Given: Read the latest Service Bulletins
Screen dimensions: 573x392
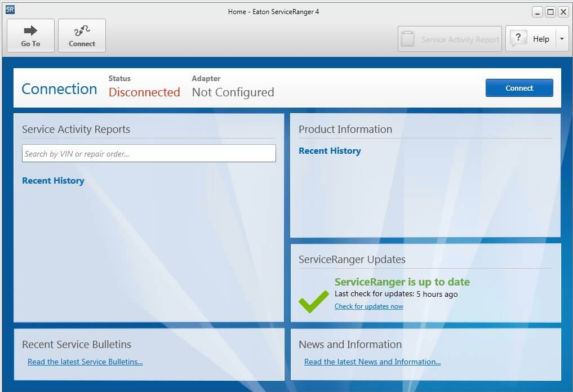Looking at the screenshot, I should point(85,362).
